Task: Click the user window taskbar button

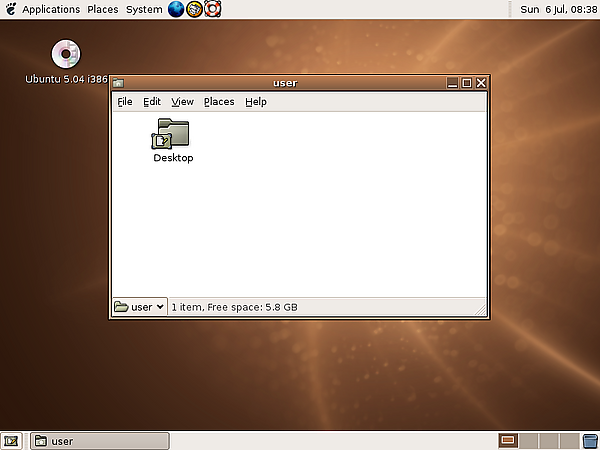Action: coord(100,441)
